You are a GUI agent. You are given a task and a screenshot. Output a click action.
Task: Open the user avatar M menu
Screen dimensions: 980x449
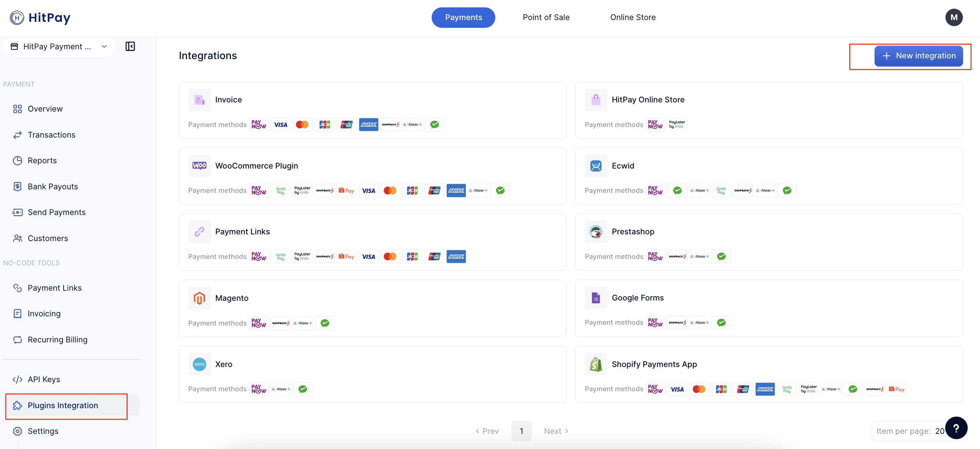coord(953,18)
